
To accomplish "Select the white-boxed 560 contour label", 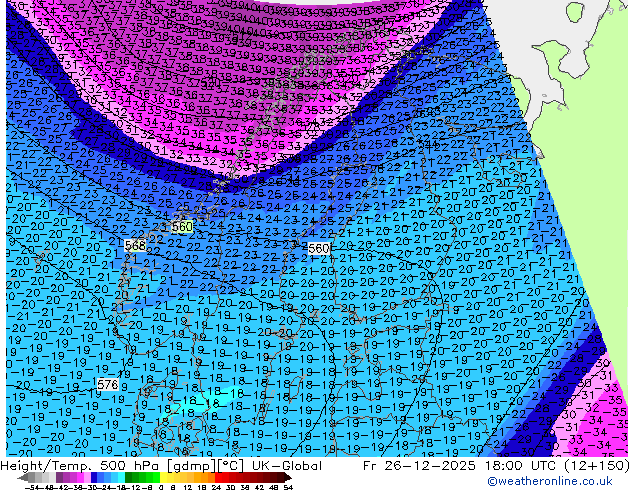I will 318,248.
